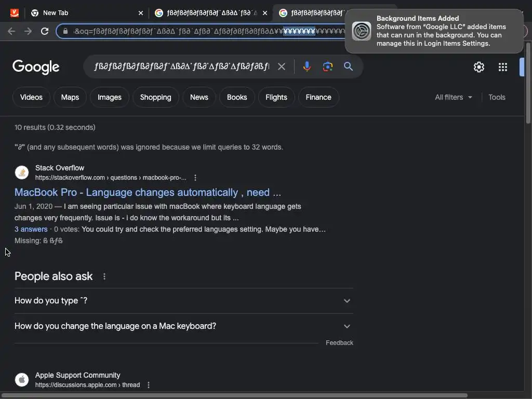Open more options for Stack Overflow result
The height and width of the screenshot is (399, 532).
[195, 178]
